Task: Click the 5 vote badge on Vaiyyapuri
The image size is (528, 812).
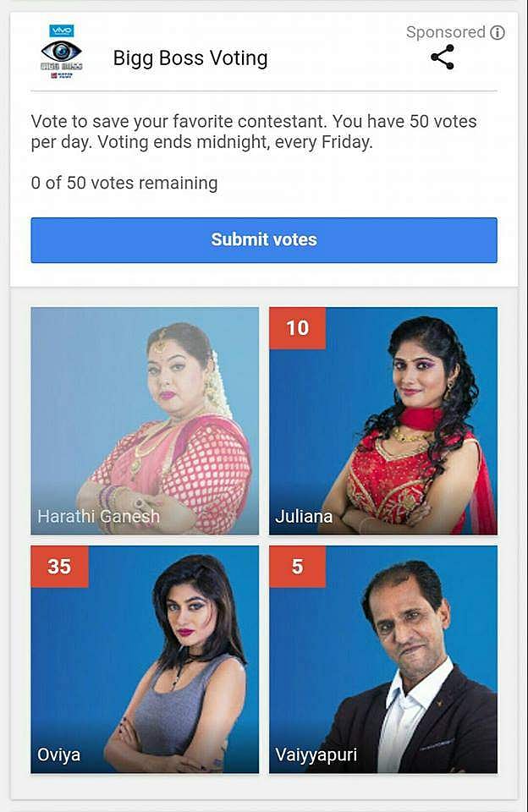Action: pyautogui.click(x=297, y=567)
